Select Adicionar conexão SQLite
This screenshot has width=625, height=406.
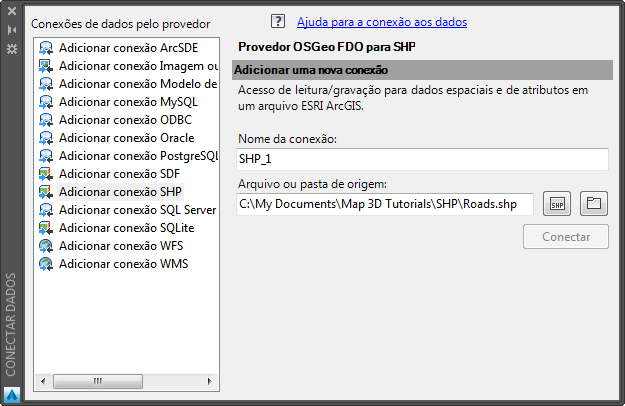click(x=127, y=228)
